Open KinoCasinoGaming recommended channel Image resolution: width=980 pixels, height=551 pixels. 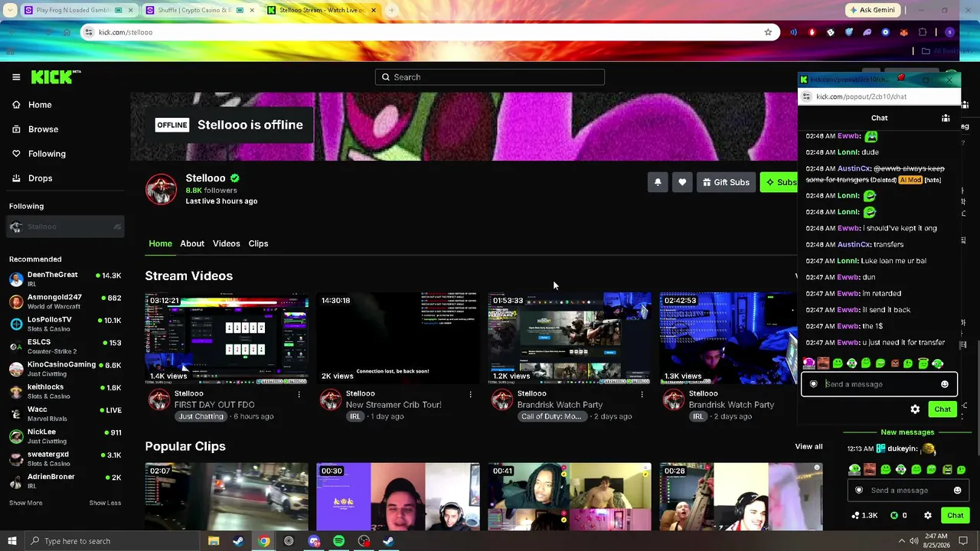coord(65,369)
